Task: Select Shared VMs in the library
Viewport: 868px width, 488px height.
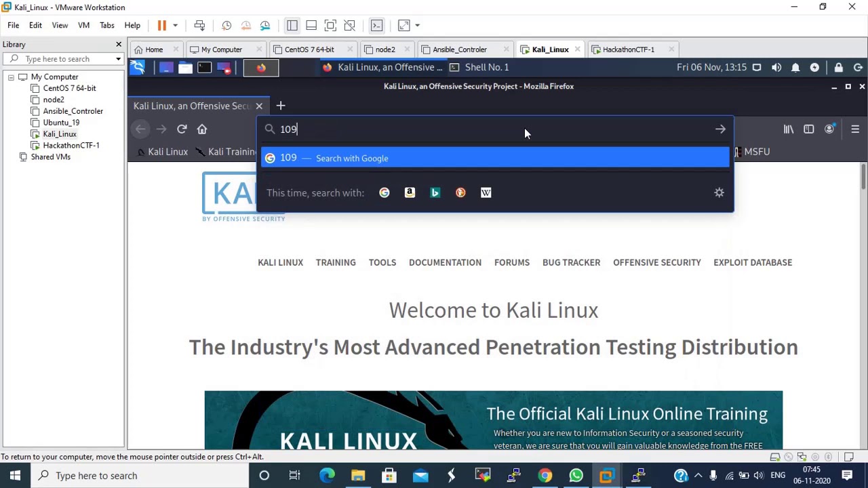Action: [x=50, y=157]
